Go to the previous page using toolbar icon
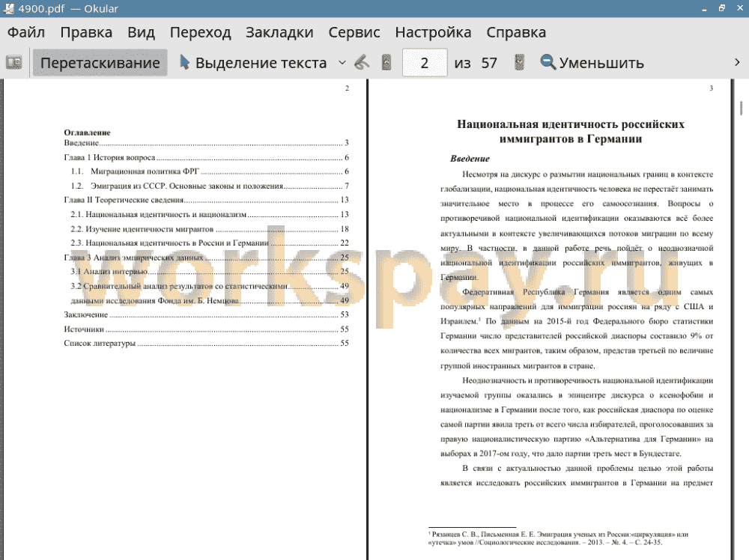This screenshot has height=560, width=749. pos(386,63)
